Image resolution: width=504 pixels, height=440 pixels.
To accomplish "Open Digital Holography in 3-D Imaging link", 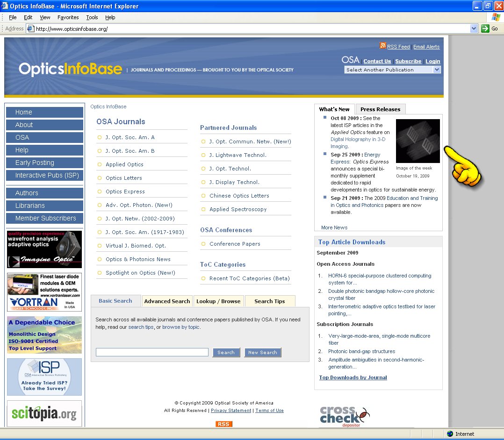I will click(358, 142).
